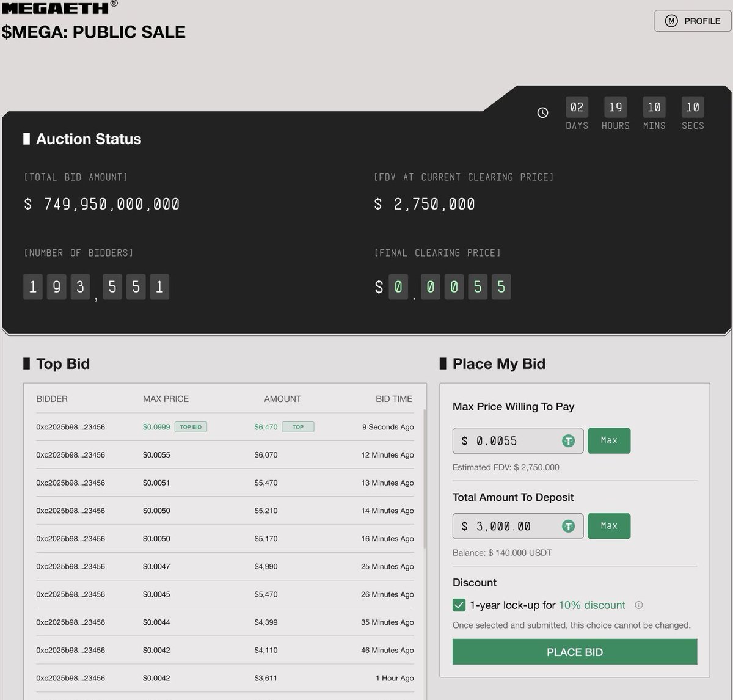The height and width of the screenshot is (700, 733).
Task: Click the number of bidders counter
Action: pos(96,286)
